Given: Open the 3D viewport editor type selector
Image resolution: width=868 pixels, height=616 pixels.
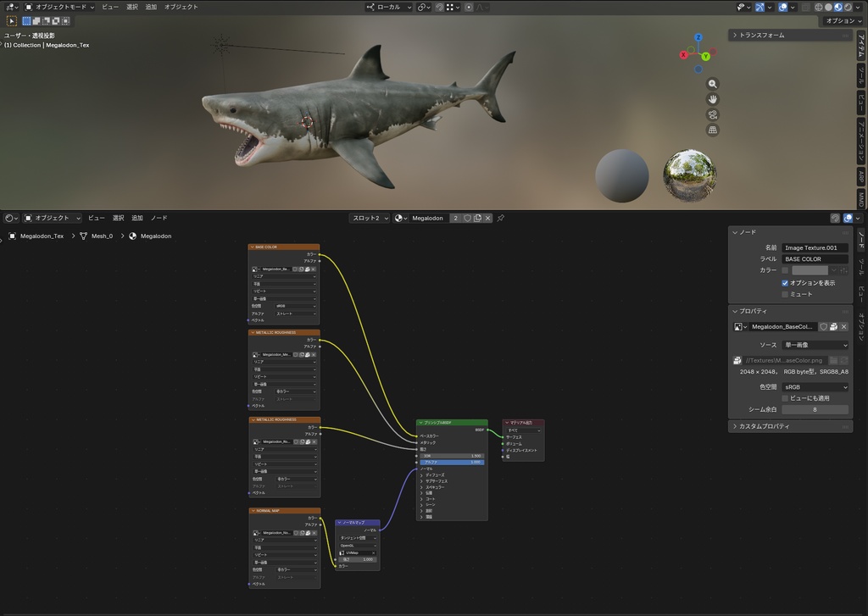Looking at the screenshot, I should (11, 7).
